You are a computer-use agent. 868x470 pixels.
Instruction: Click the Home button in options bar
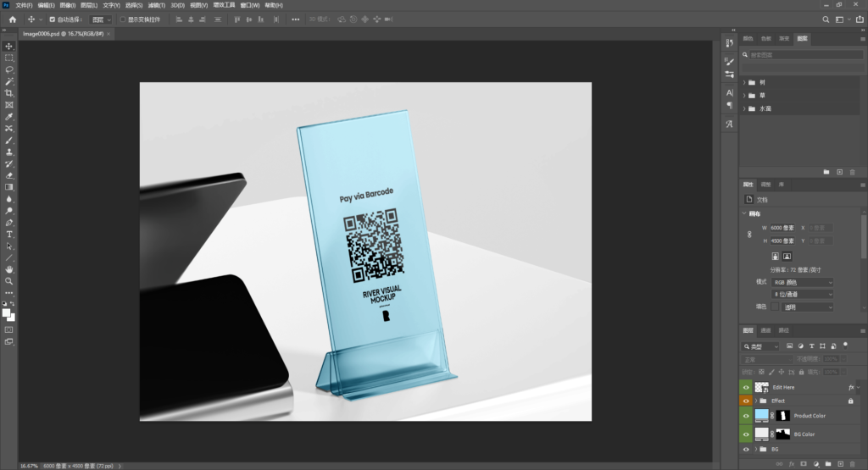pos(12,19)
